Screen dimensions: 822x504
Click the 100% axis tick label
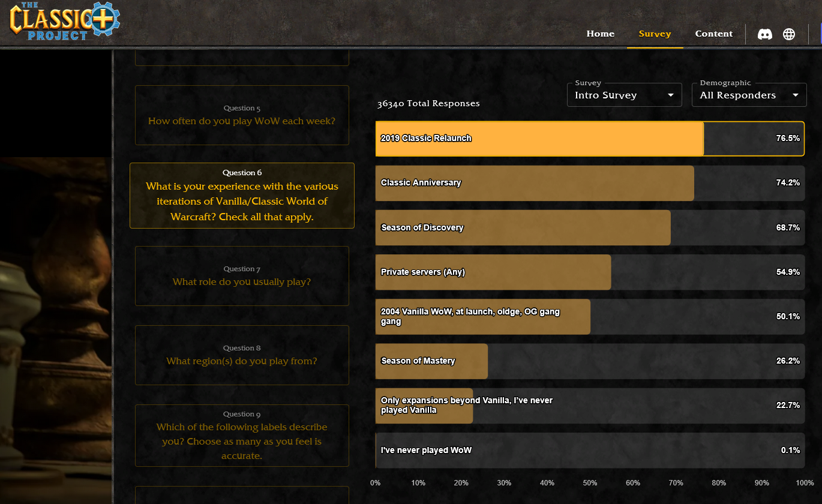[805, 483]
